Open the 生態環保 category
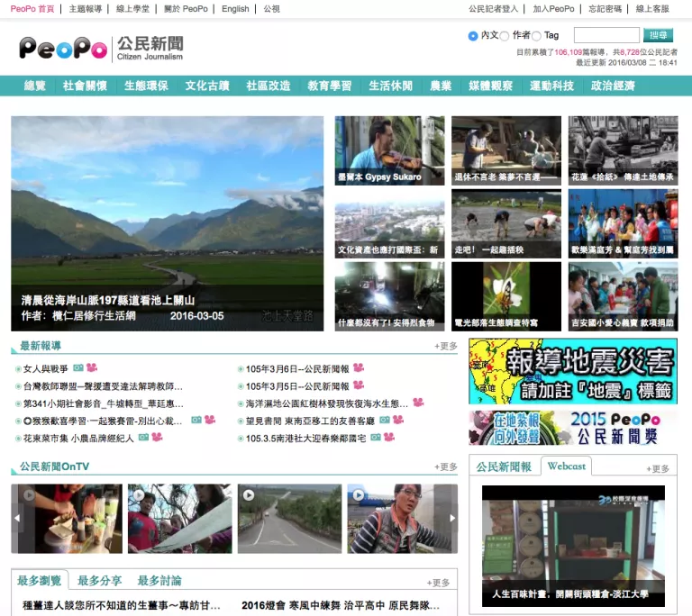692x616 pixels. click(146, 86)
